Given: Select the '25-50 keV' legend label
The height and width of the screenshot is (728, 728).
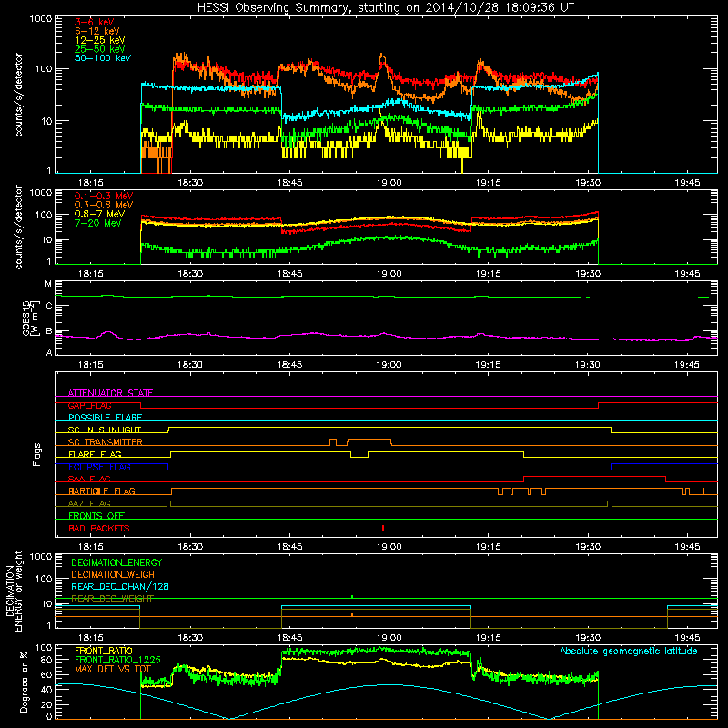Looking at the screenshot, I should (x=100, y=49).
